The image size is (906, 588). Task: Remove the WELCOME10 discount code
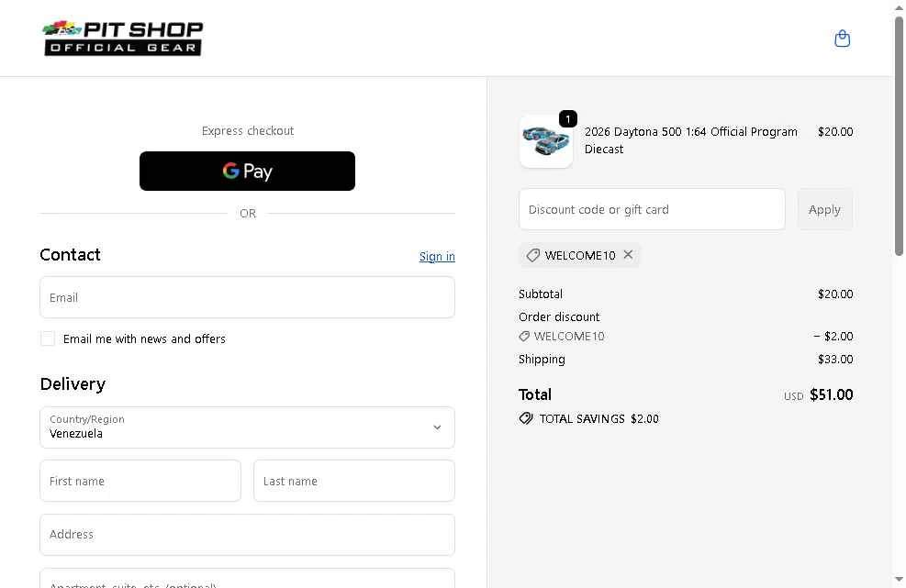pyautogui.click(x=628, y=255)
